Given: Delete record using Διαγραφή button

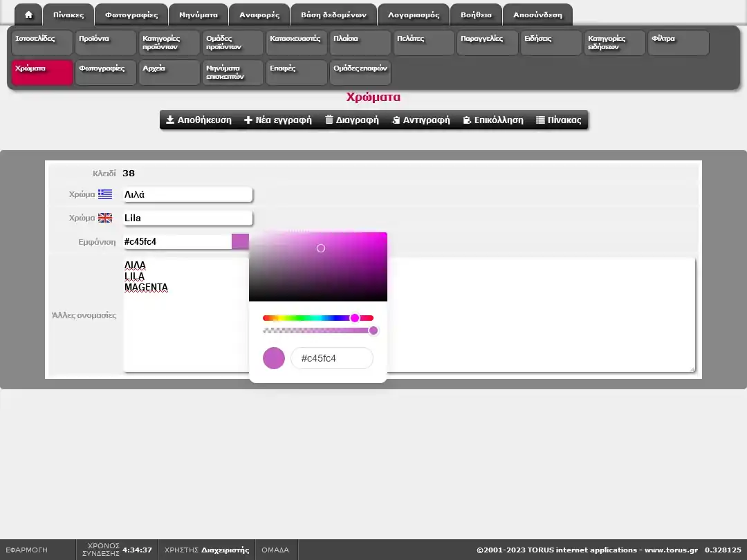Looking at the screenshot, I should 352,120.
